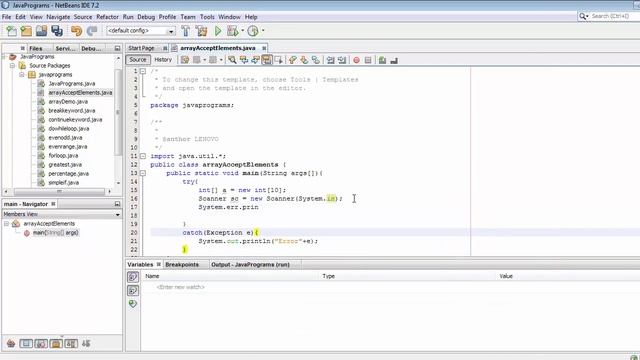Toggle Show Fields filter in Navigator
640x360 pixels.
(26, 344)
